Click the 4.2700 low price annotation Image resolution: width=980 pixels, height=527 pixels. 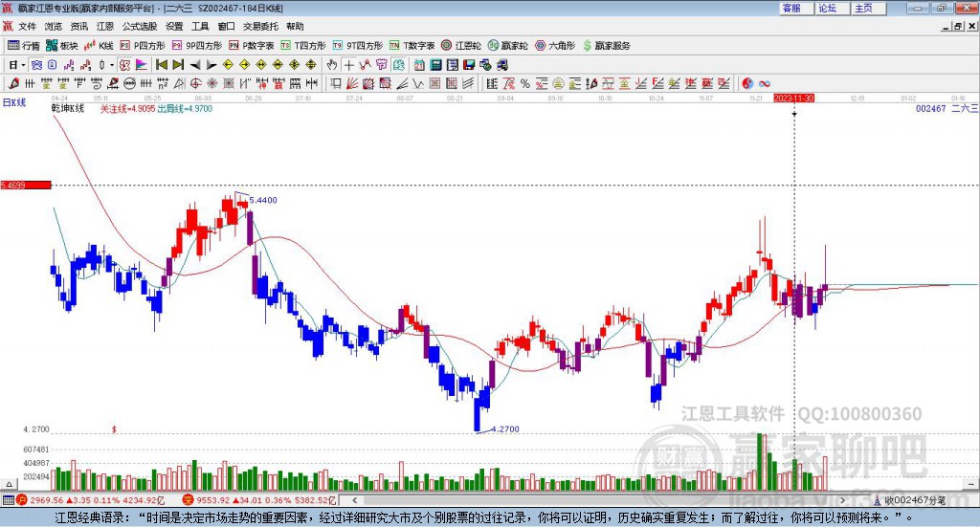click(505, 429)
